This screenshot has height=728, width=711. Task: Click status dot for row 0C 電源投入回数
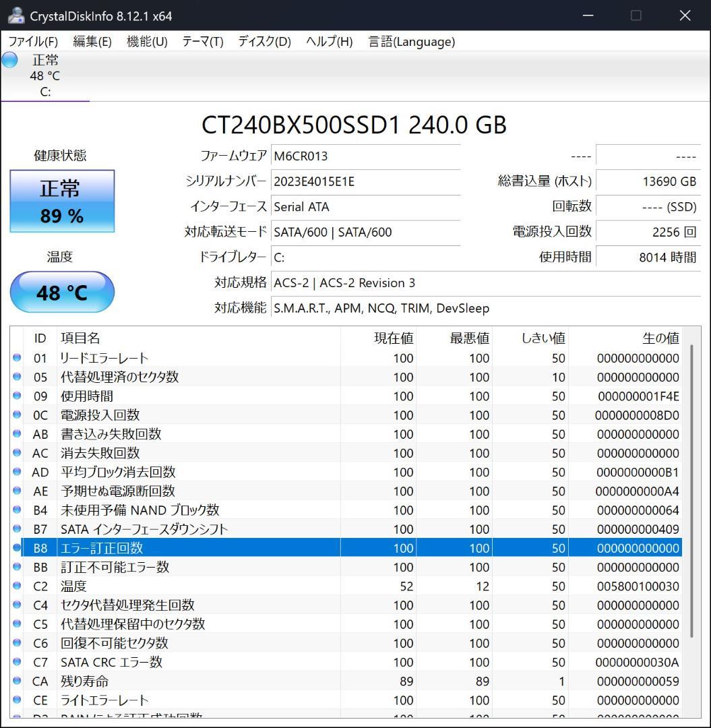(17, 415)
